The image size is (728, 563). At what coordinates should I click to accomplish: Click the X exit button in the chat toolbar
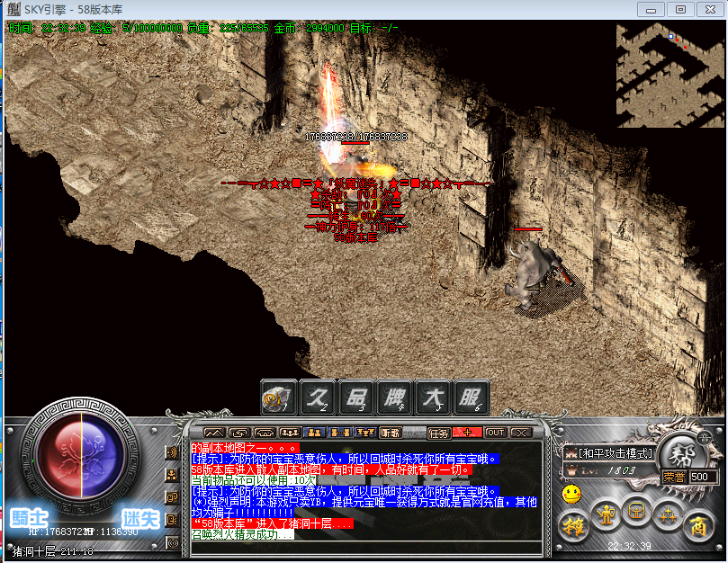521,433
